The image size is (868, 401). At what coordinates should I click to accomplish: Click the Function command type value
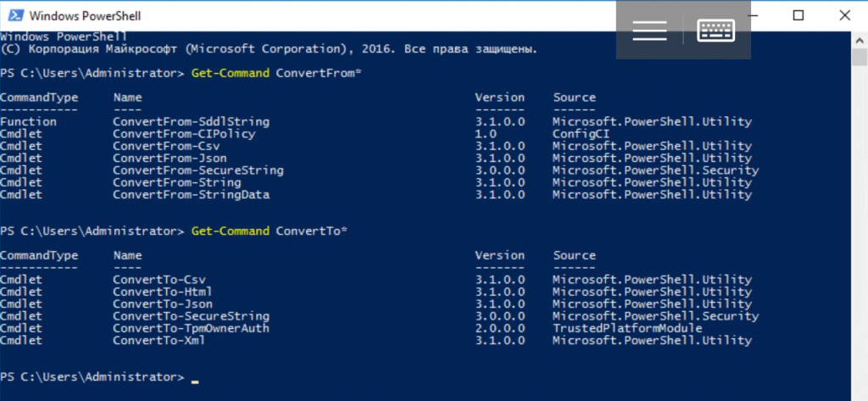pyautogui.click(x=28, y=121)
